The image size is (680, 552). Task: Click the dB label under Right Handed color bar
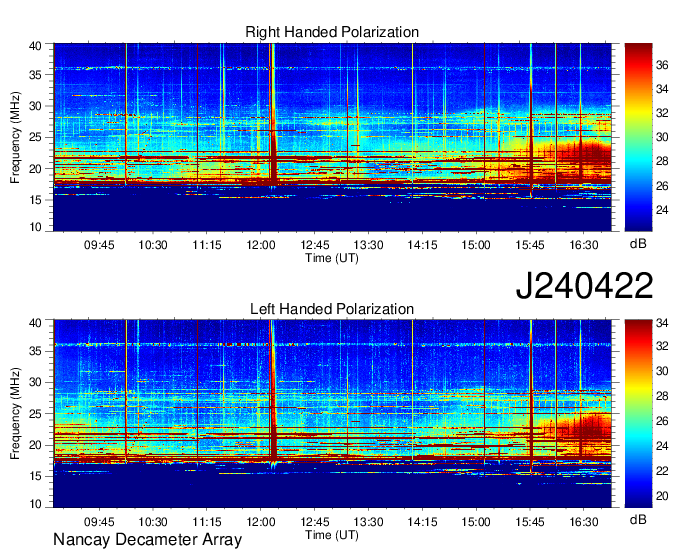tap(638, 244)
